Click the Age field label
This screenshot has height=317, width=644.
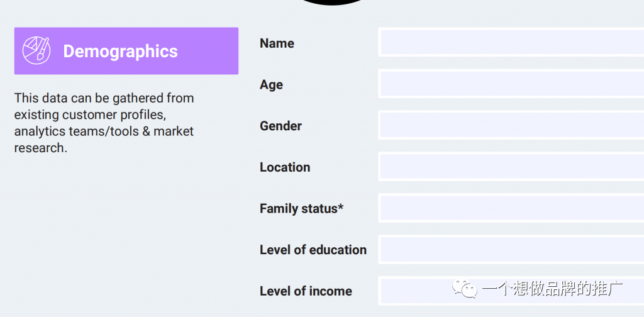pyautogui.click(x=271, y=85)
